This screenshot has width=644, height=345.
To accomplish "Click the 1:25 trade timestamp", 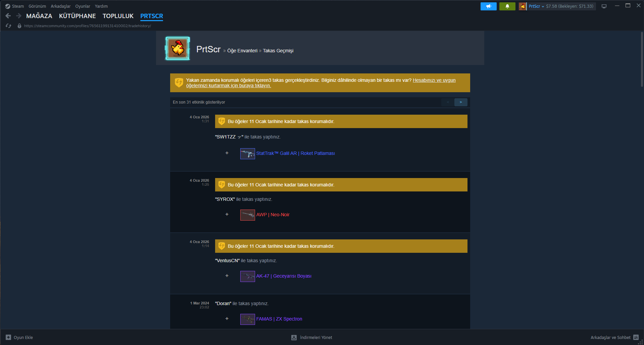I will (205, 185).
